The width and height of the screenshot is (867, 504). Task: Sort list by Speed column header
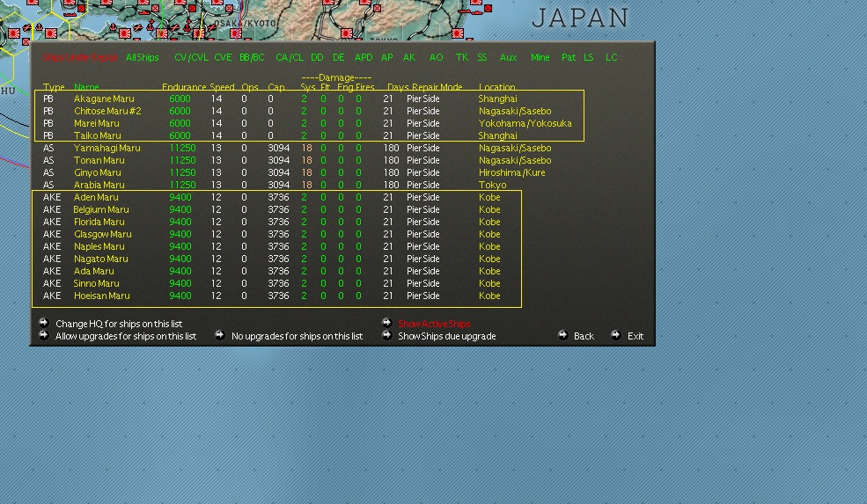[222, 87]
